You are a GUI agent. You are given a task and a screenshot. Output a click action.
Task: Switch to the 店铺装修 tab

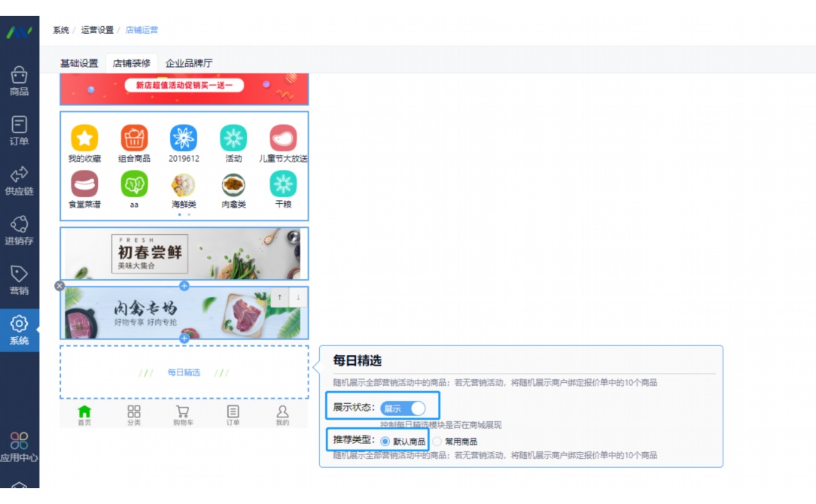(132, 63)
